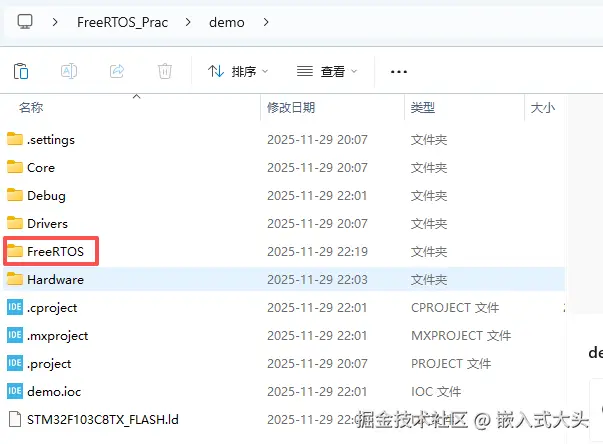Click the STM32F103C8TX_FLASH.ld file name
The height and width of the screenshot is (444, 603).
103,419
